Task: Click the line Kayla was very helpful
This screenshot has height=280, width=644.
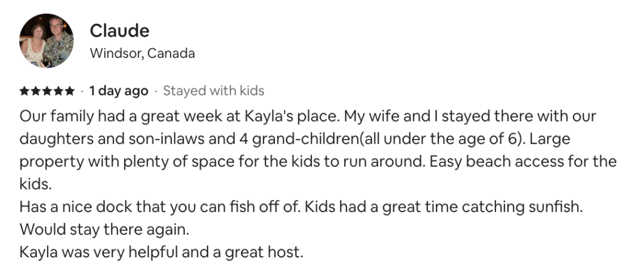Action: click(x=162, y=252)
